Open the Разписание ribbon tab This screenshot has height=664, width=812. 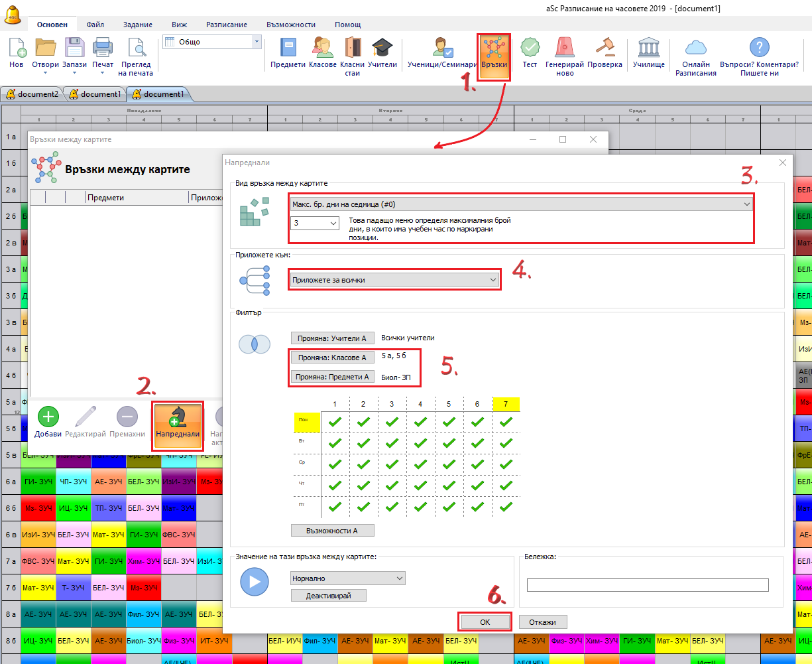pos(227,25)
